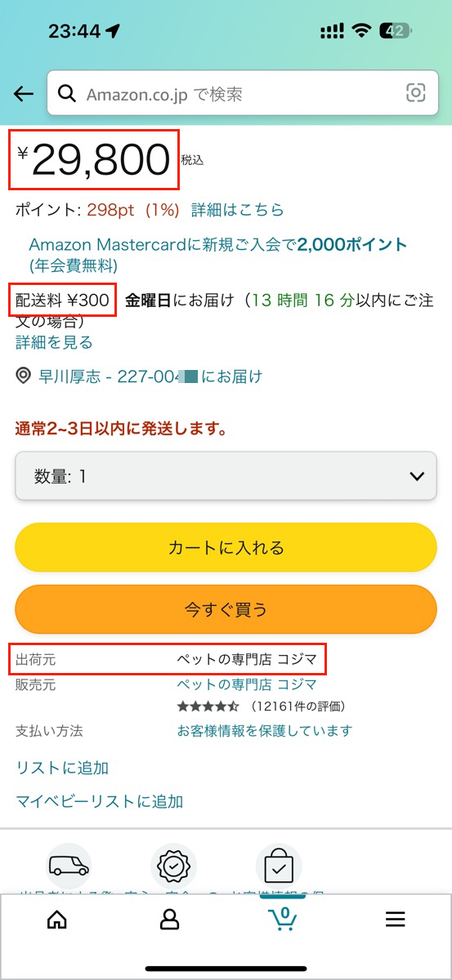Screen dimensions: 452x980
Task: Click リストに追加 link
Action: click(62, 768)
